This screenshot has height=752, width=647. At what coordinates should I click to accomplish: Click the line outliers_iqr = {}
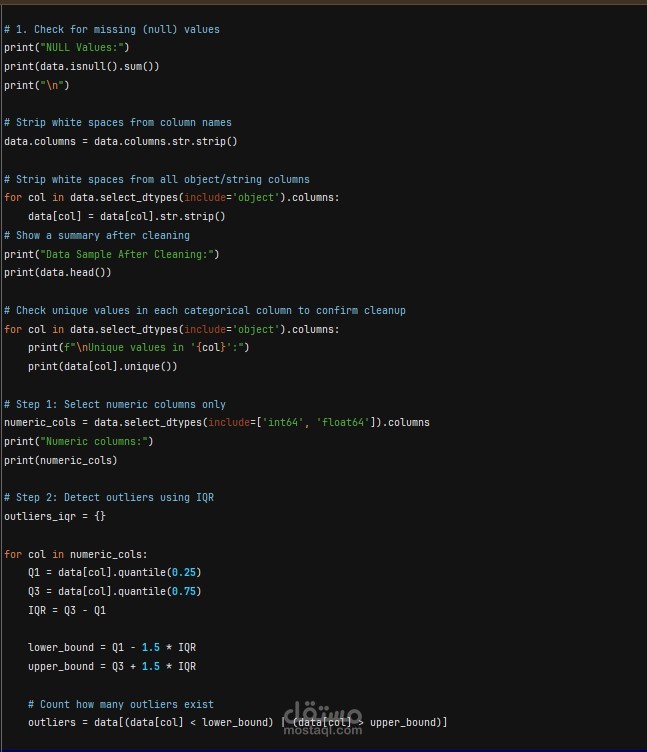point(55,517)
